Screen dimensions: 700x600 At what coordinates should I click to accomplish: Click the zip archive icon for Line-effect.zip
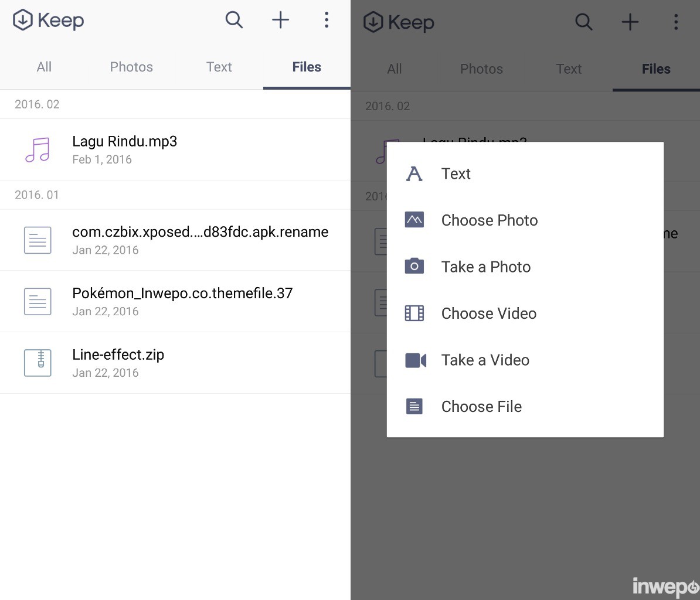pos(38,362)
